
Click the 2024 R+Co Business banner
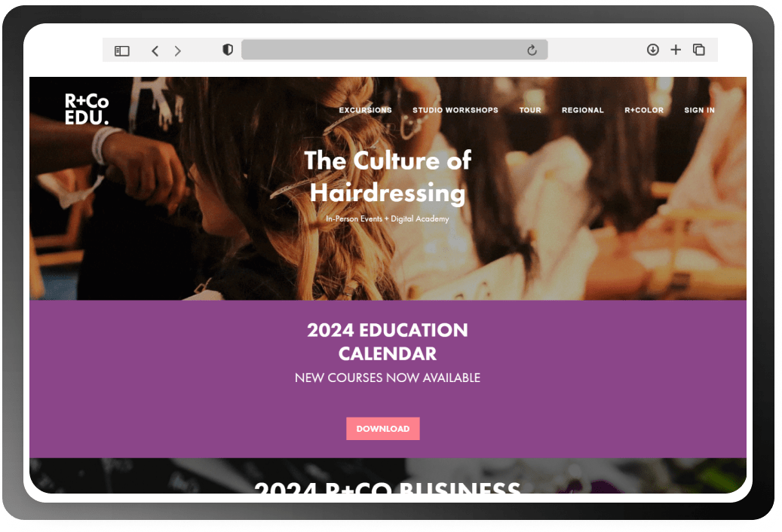click(x=388, y=486)
